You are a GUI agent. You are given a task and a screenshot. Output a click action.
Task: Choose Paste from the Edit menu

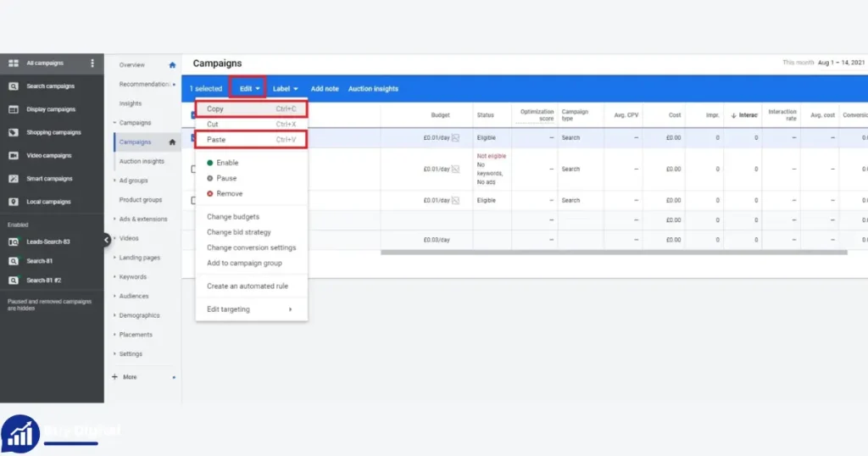(x=251, y=140)
